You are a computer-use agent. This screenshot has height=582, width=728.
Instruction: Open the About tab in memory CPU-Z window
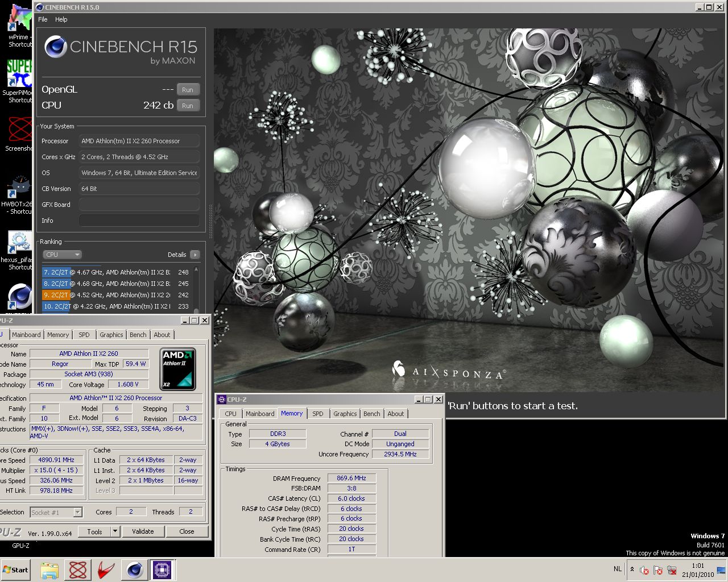pos(396,414)
